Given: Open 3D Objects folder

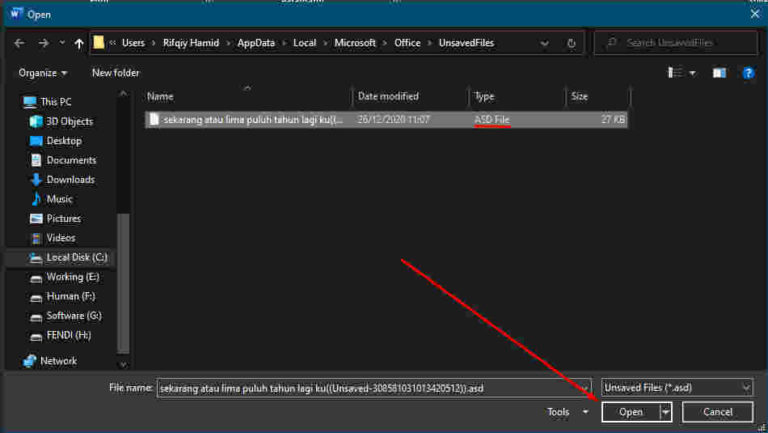Looking at the screenshot, I should (61, 121).
